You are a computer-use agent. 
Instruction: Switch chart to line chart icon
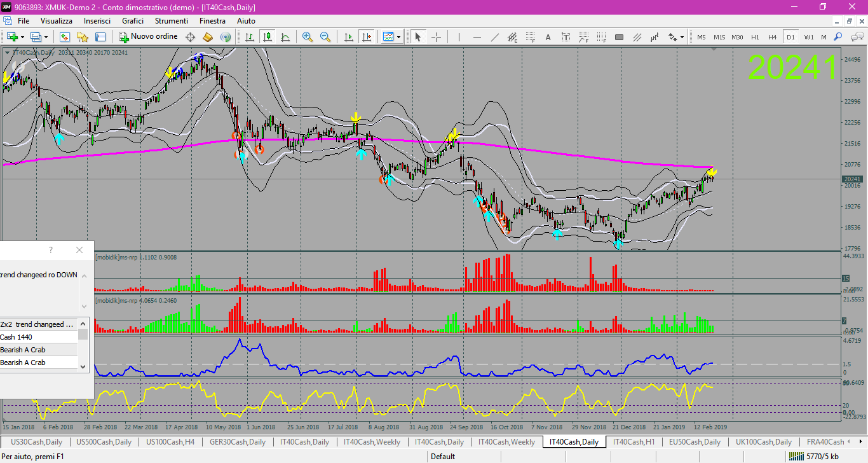pos(285,37)
